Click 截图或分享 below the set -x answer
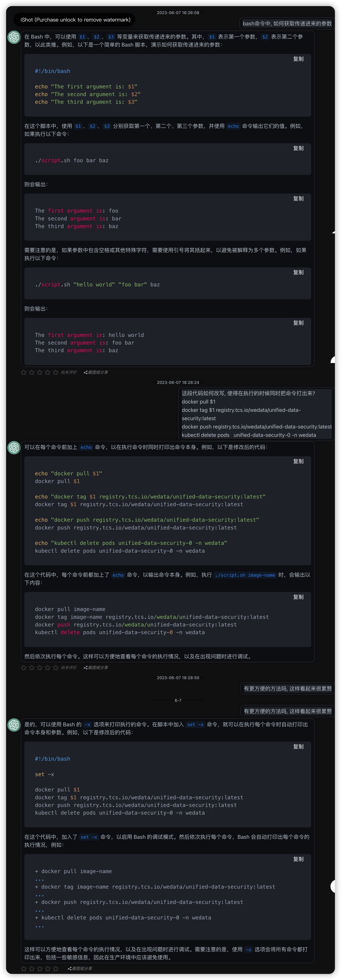Viewport: 341px width, 980px height. pos(80,968)
